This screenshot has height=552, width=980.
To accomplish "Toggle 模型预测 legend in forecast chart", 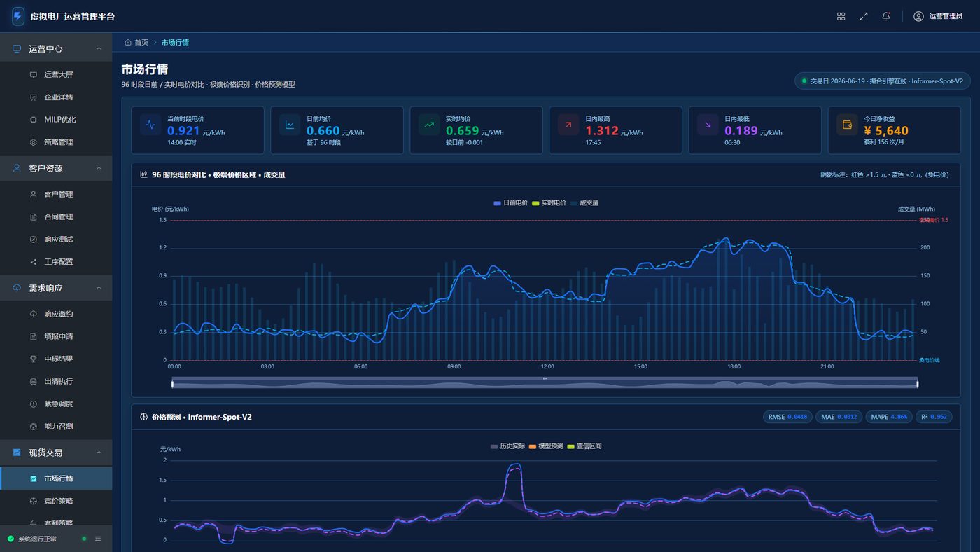I will pos(546,446).
